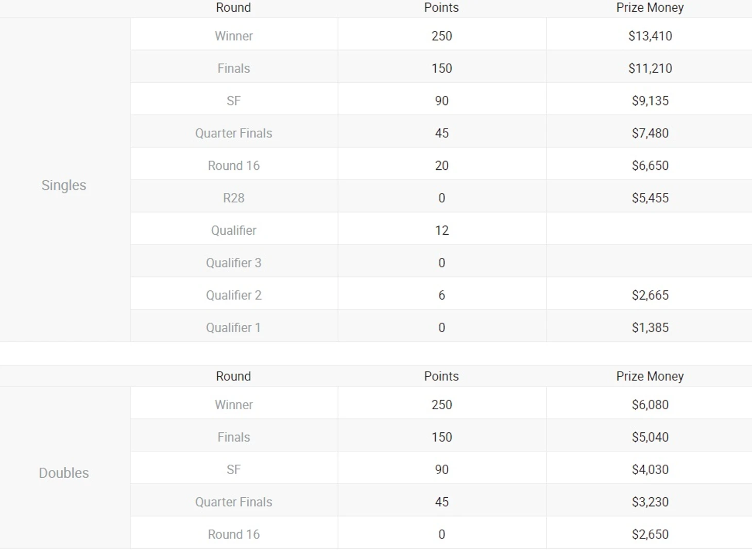Click the 12 points Qualifier cell
This screenshot has width=752, height=560.
442,231
